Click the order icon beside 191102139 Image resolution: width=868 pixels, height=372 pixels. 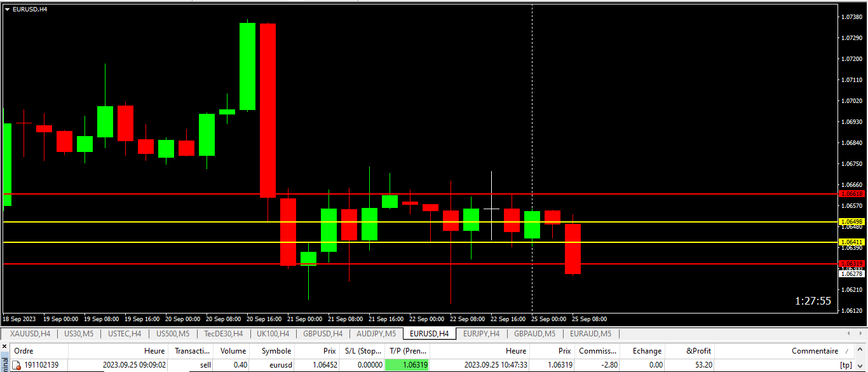(17, 365)
